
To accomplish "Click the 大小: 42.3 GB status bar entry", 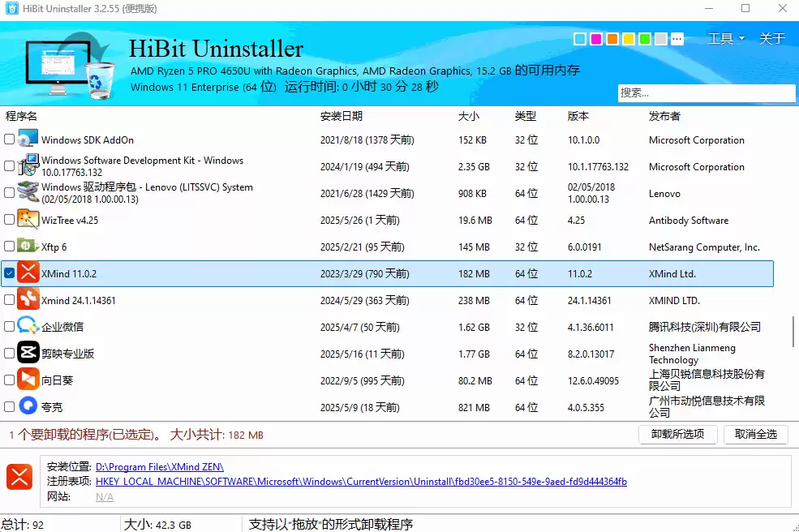I will coord(157,525).
